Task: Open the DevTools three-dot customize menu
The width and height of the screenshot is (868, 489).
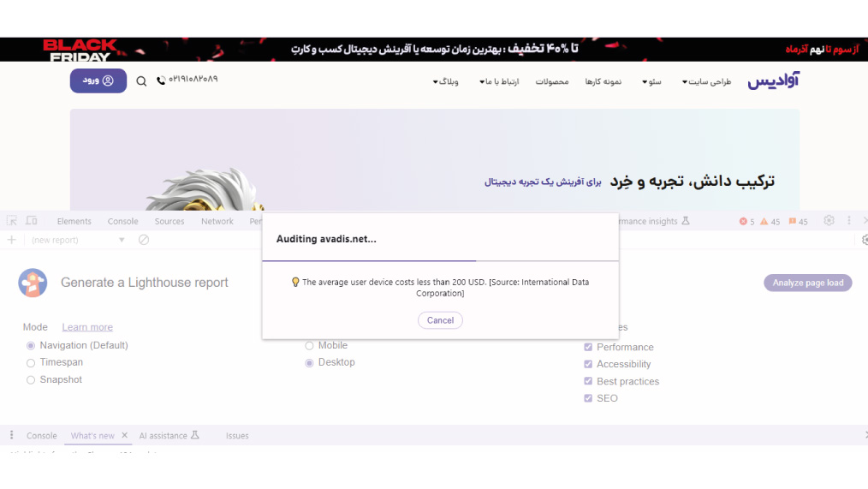Action: click(x=848, y=220)
